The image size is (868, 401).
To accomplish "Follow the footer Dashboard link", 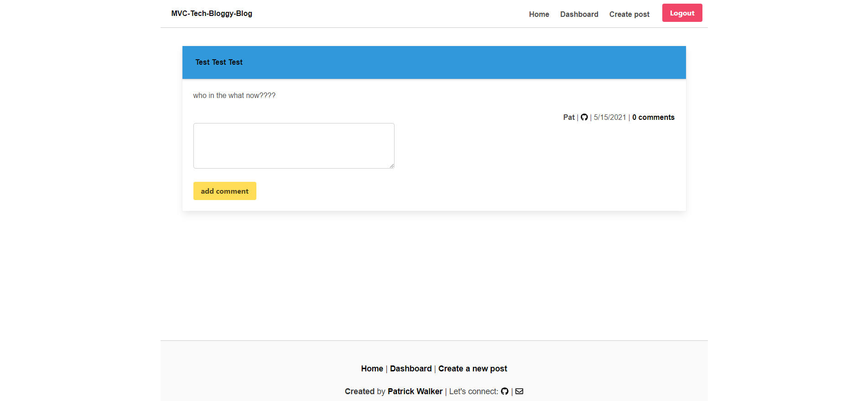I will point(411,369).
